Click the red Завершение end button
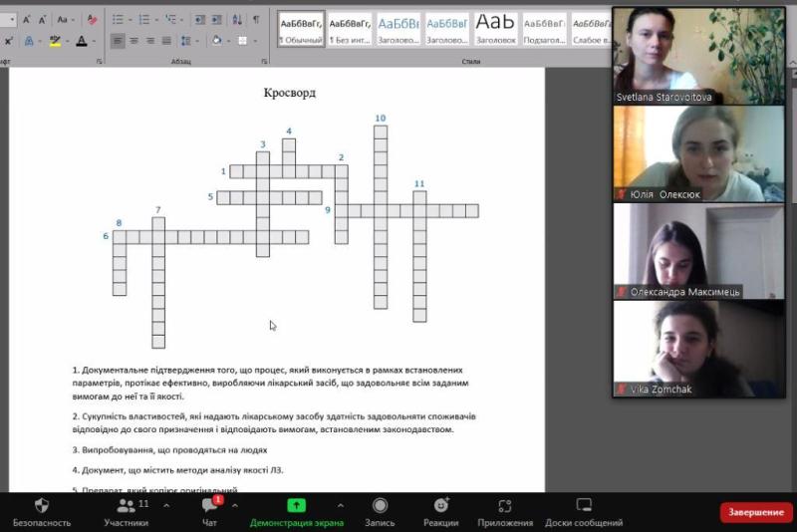 [x=756, y=512]
